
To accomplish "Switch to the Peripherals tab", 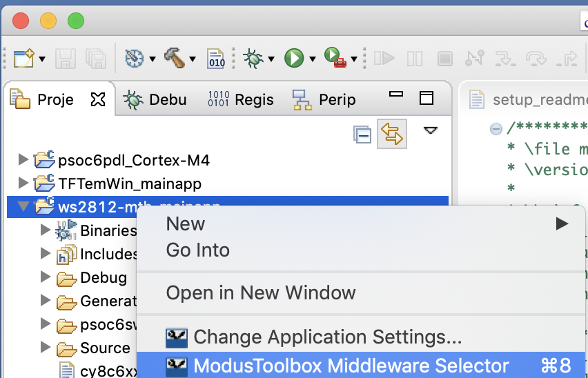I will click(324, 99).
